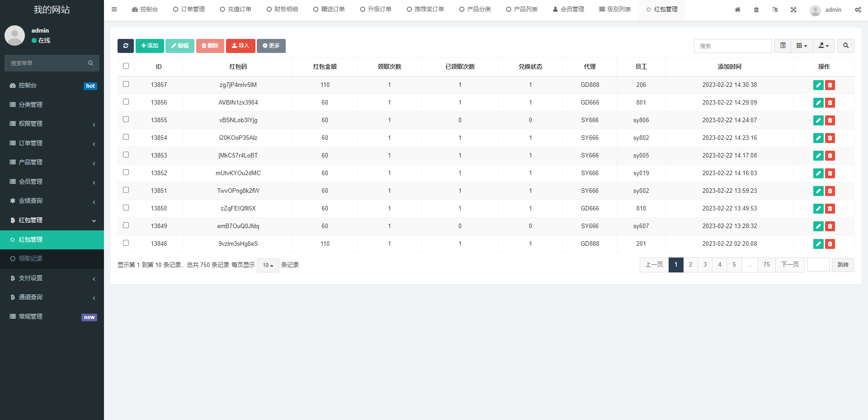
Task: Click the magnifier search icon button
Action: [845, 46]
